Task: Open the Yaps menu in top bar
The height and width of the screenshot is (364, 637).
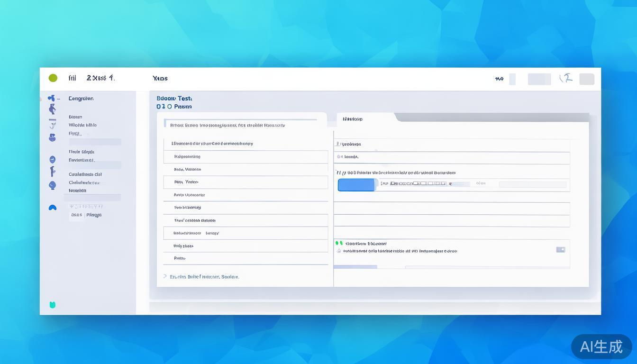Action: tap(160, 79)
